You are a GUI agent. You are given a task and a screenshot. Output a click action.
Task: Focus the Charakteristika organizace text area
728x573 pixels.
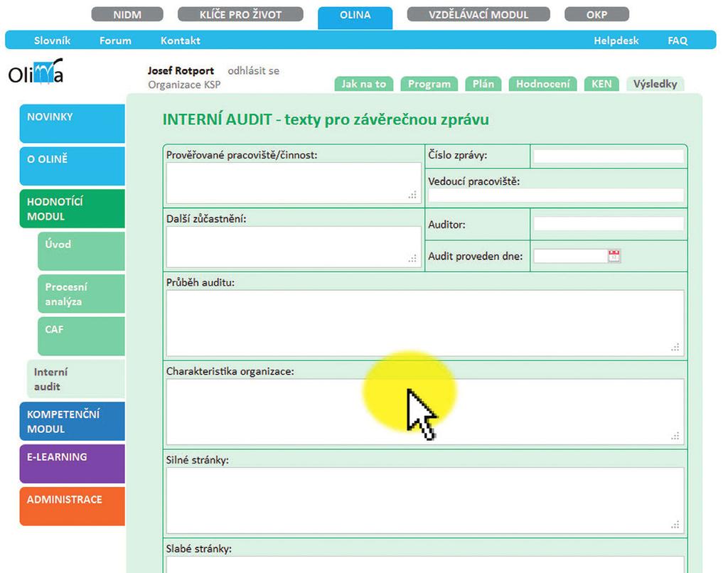pyautogui.click(x=425, y=412)
